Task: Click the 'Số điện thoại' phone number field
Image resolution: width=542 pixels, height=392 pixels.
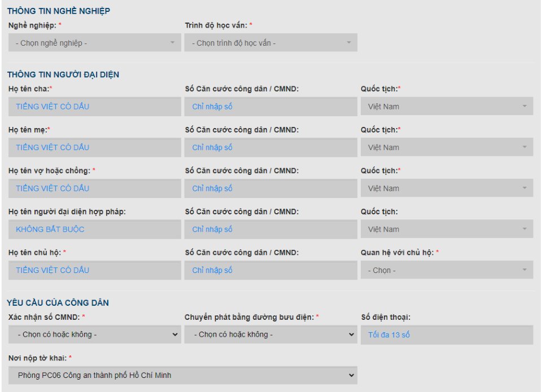Action: pyautogui.click(x=446, y=334)
